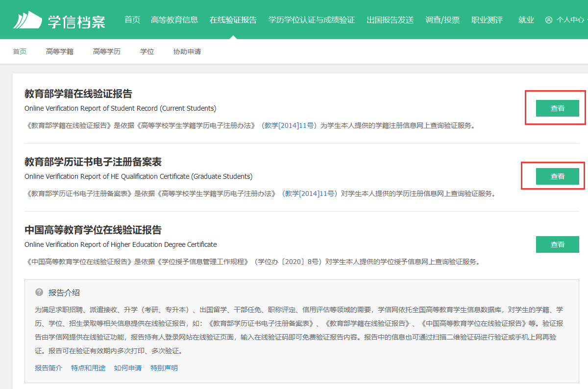
Task: Open the 如何申请 link
Action: tap(128, 368)
